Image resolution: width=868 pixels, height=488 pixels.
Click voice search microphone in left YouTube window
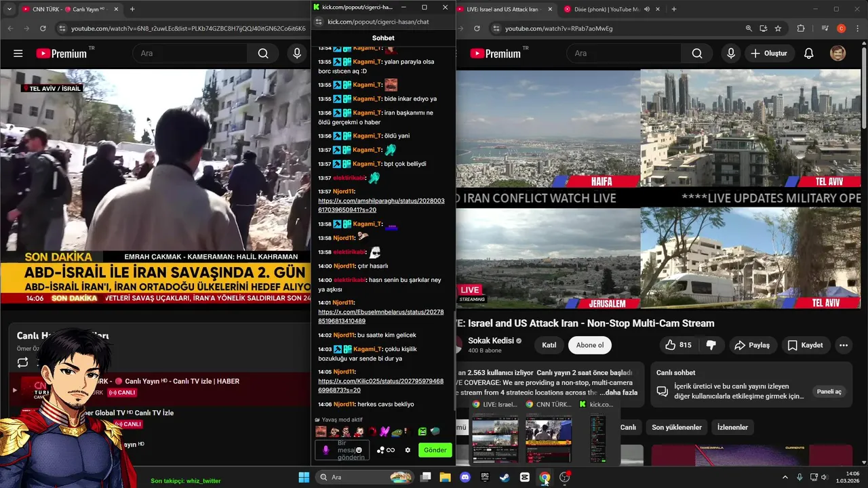[296, 54]
